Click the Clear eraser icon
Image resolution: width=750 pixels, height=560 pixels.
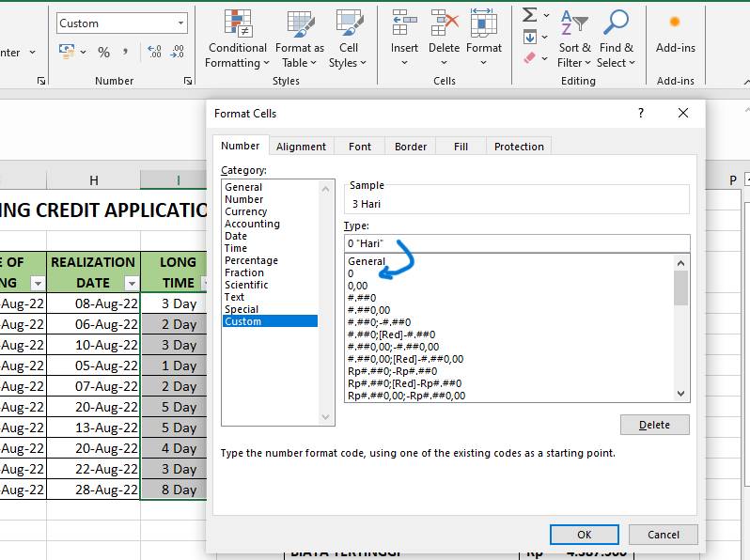[529, 58]
